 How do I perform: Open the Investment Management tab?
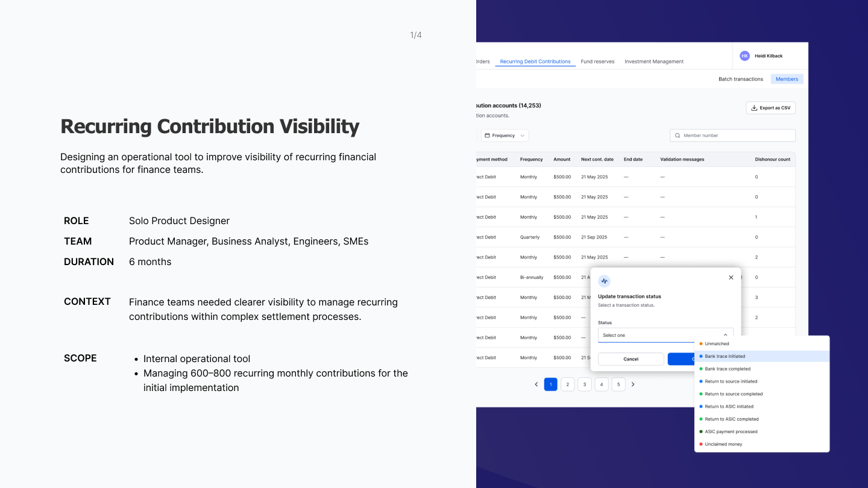pos(654,61)
